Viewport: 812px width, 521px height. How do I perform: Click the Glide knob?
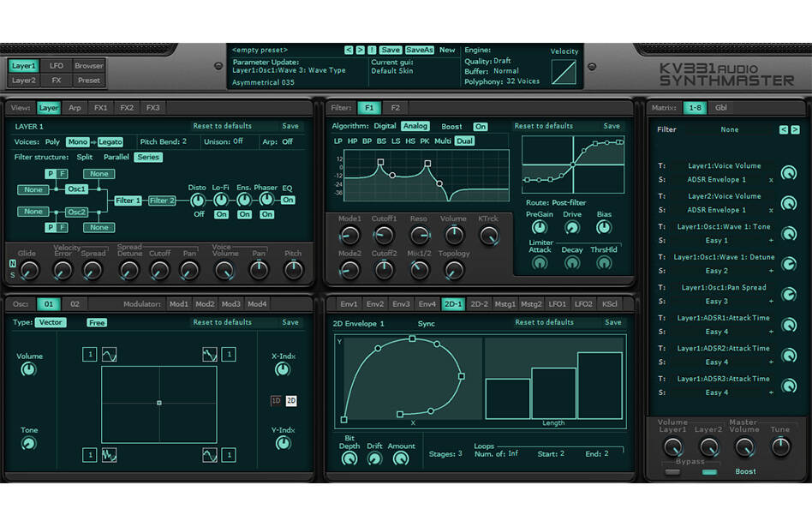29,270
